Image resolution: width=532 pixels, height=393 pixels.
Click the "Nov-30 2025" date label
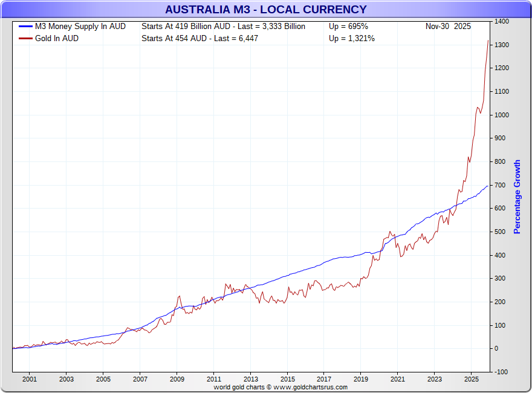pos(448,27)
